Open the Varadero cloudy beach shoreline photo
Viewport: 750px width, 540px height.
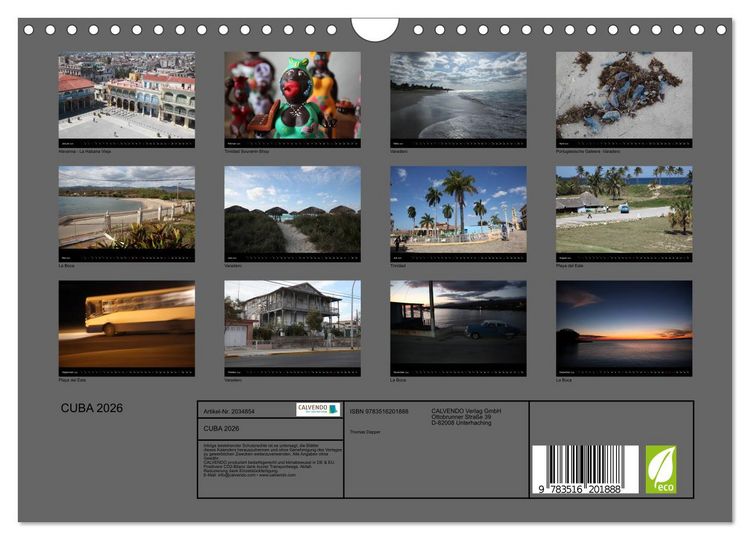pyautogui.click(x=458, y=95)
